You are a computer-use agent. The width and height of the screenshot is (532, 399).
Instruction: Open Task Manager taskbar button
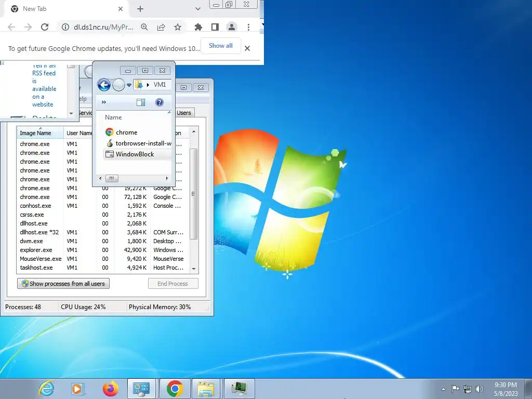[239, 389]
